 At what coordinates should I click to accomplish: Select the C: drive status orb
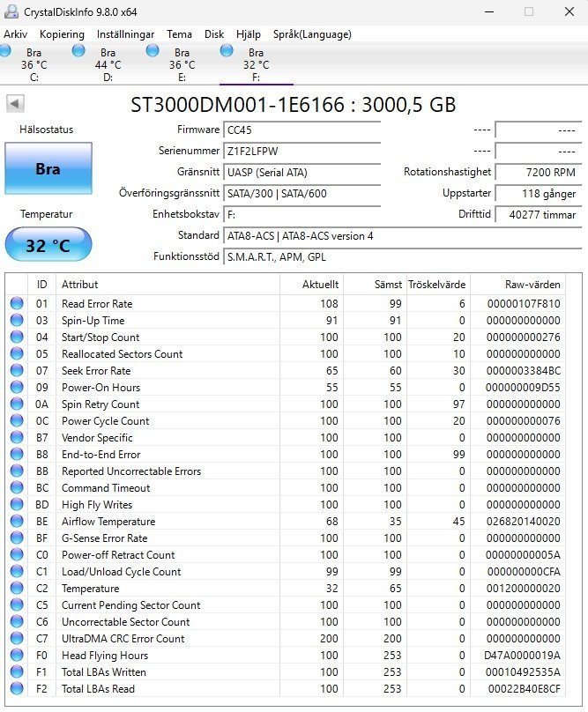point(8,51)
